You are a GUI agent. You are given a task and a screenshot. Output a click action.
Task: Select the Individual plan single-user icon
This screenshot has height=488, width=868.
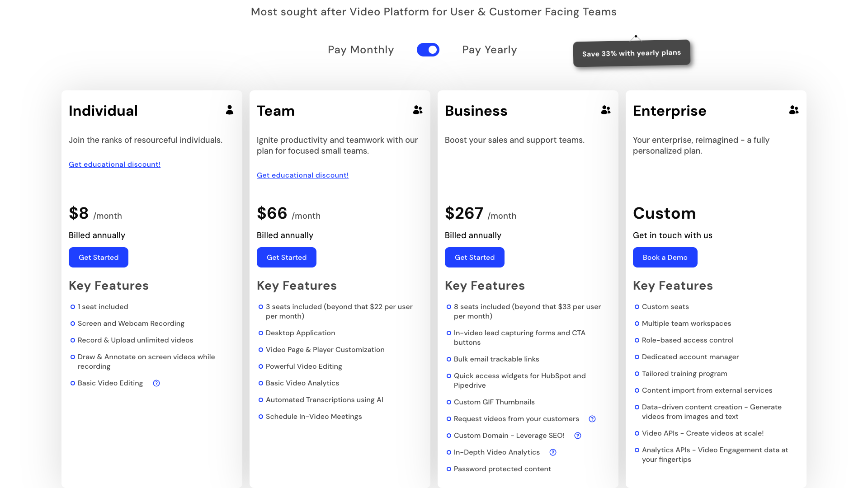click(230, 110)
